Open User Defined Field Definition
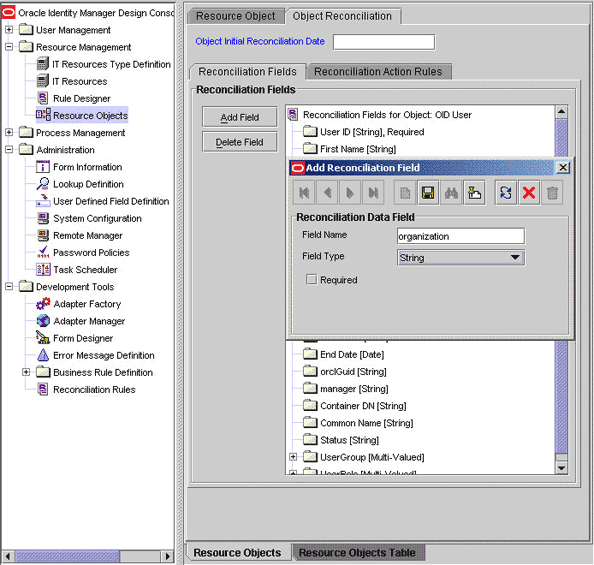This screenshot has width=594, height=565. point(111,201)
